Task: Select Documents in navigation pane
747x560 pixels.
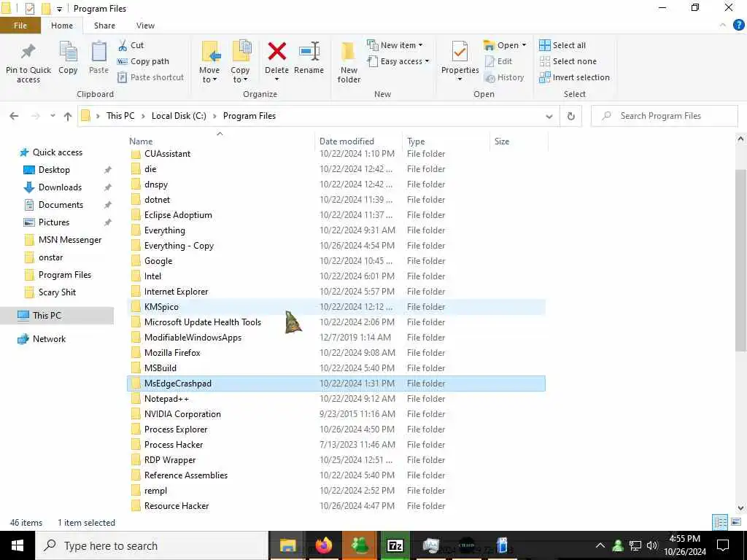Action: (x=61, y=205)
